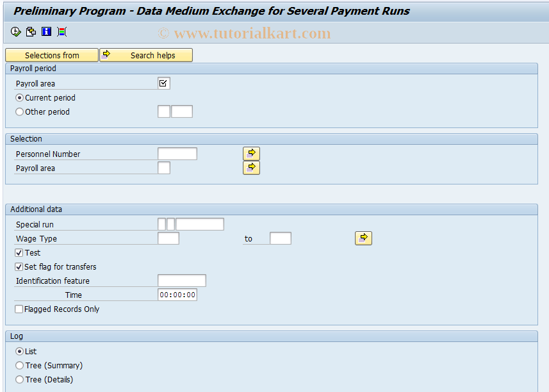The height and width of the screenshot is (392, 549).
Task: Click the first Special run field
Action: [x=162, y=224]
